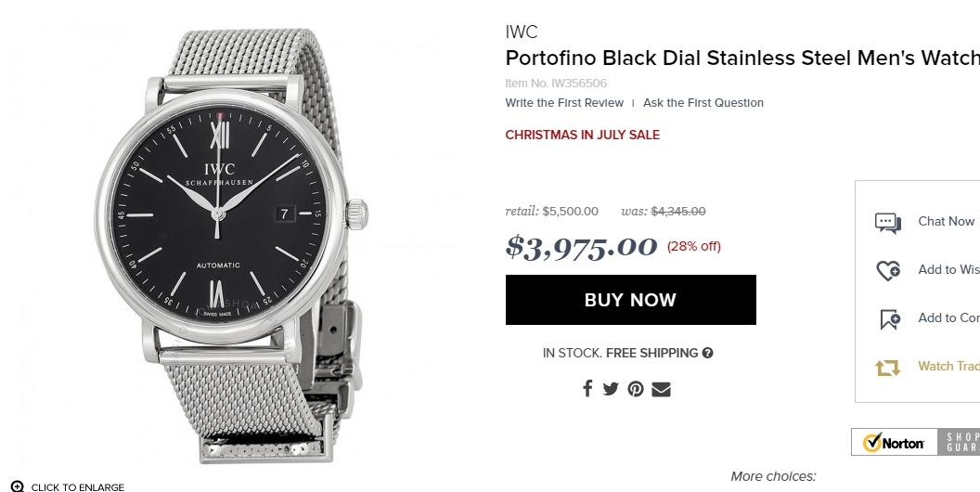This screenshot has height=492, width=980.
Task: Share the product via email icon
Action: 661,389
